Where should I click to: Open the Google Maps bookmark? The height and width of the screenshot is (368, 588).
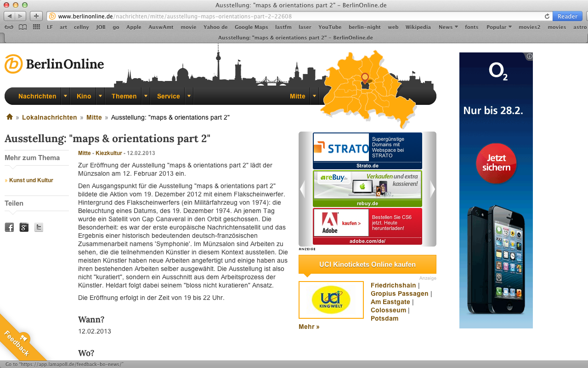pyautogui.click(x=251, y=27)
